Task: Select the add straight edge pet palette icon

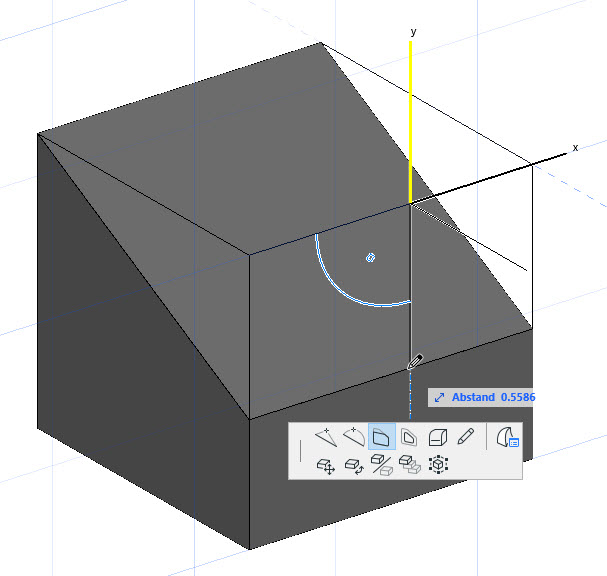Action: [326, 437]
